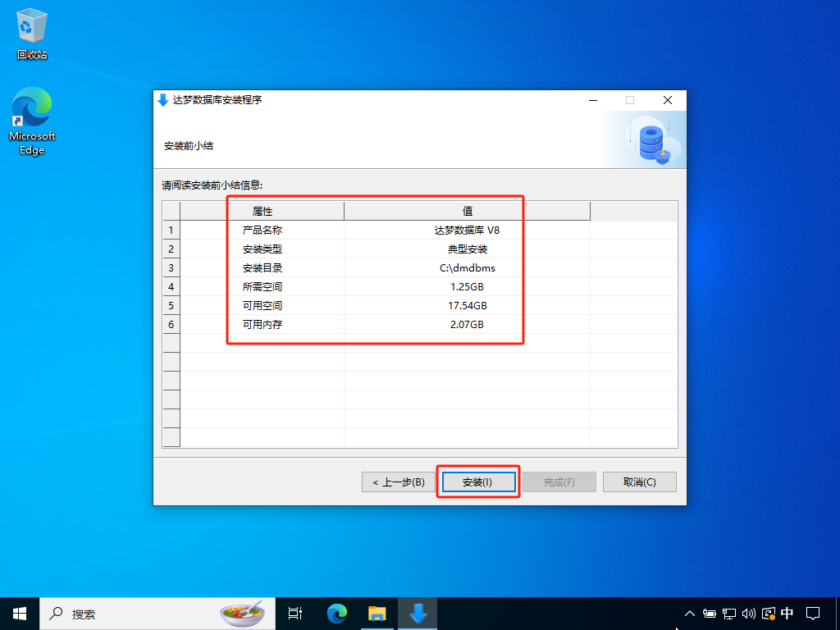The width and height of the screenshot is (840, 630).
Task: Open Task View in the taskbar
Action: tap(295, 614)
